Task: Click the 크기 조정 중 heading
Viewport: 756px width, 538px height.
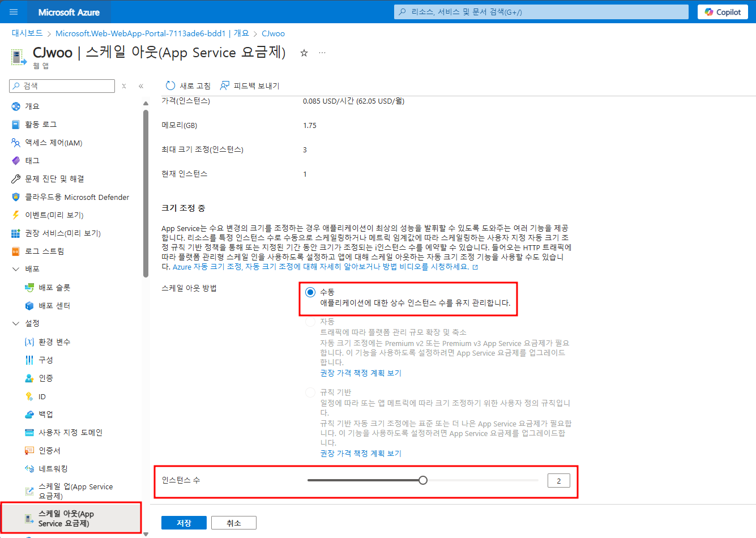Action: (183, 208)
